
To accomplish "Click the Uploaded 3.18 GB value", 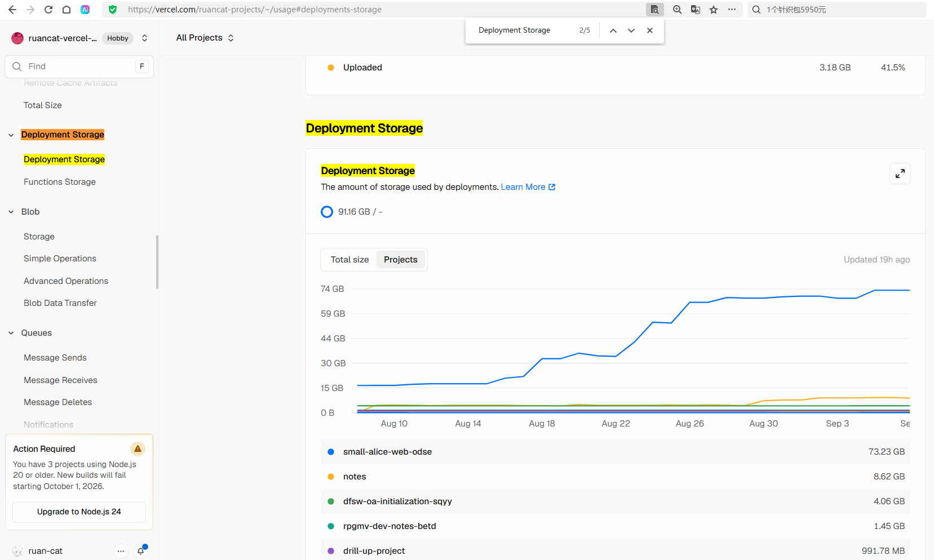I will click(x=835, y=68).
